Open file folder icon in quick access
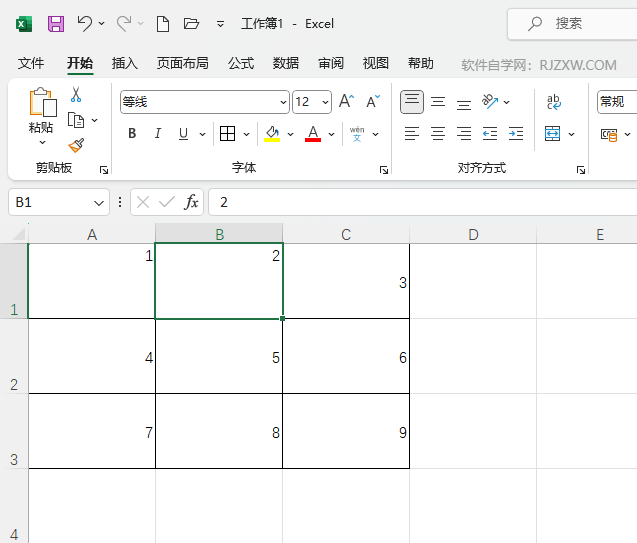 pyautogui.click(x=191, y=24)
